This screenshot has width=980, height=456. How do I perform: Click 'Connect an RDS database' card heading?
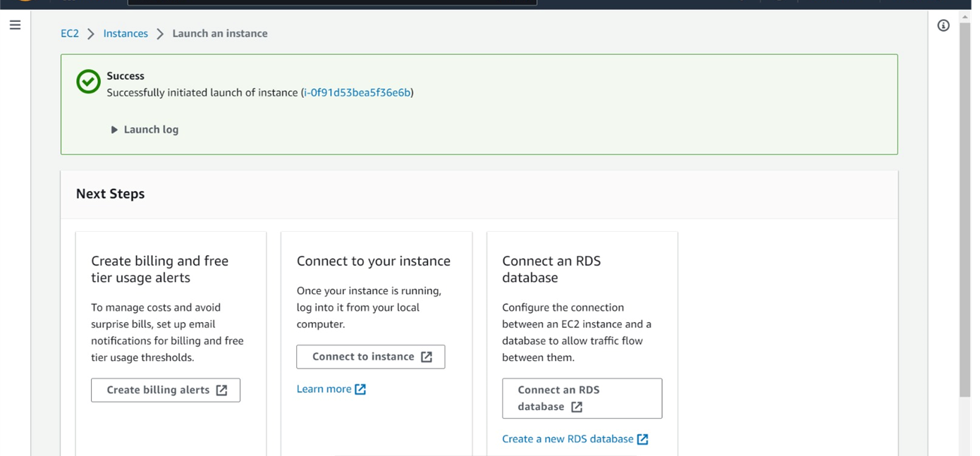coord(551,269)
